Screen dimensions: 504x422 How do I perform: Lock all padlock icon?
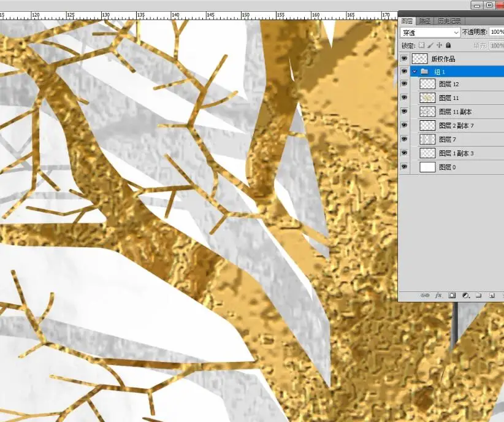(448, 45)
